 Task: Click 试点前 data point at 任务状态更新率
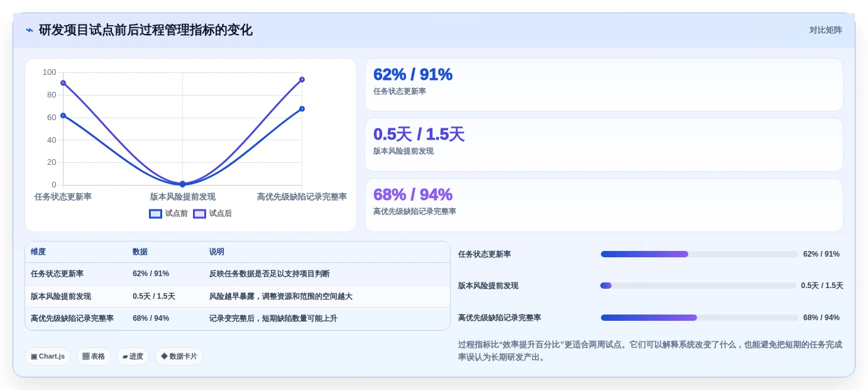click(63, 115)
